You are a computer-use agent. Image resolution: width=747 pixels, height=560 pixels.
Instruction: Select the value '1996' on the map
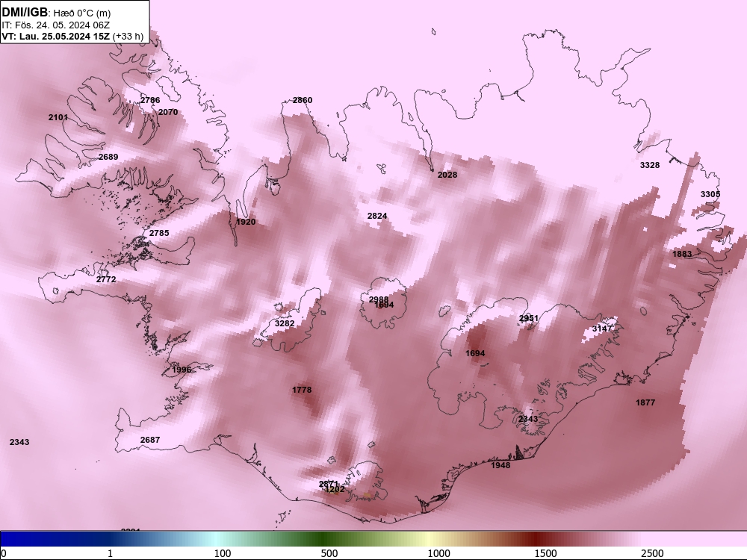coord(182,370)
